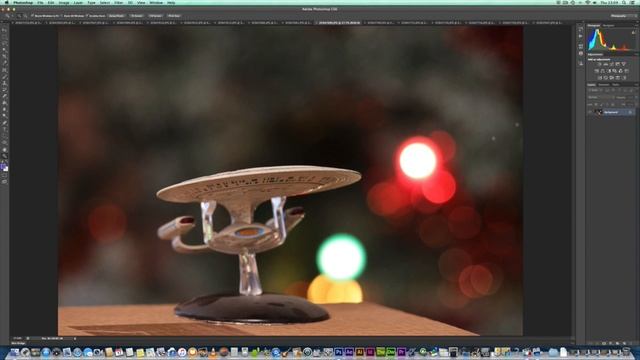Select the Quick Selection tool
The height and width of the screenshot is (360, 640).
5,50
